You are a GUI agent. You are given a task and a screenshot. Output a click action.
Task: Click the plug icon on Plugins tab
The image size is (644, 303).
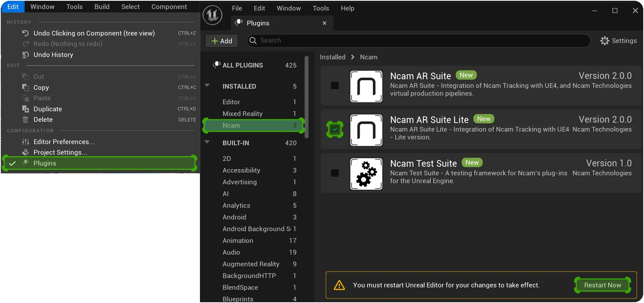tap(239, 23)
